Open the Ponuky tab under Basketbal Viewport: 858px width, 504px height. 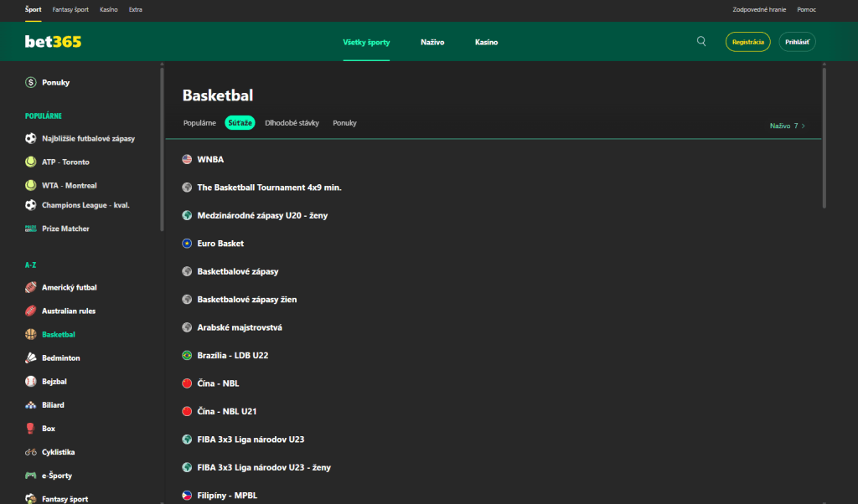click(x=344, y=123)
